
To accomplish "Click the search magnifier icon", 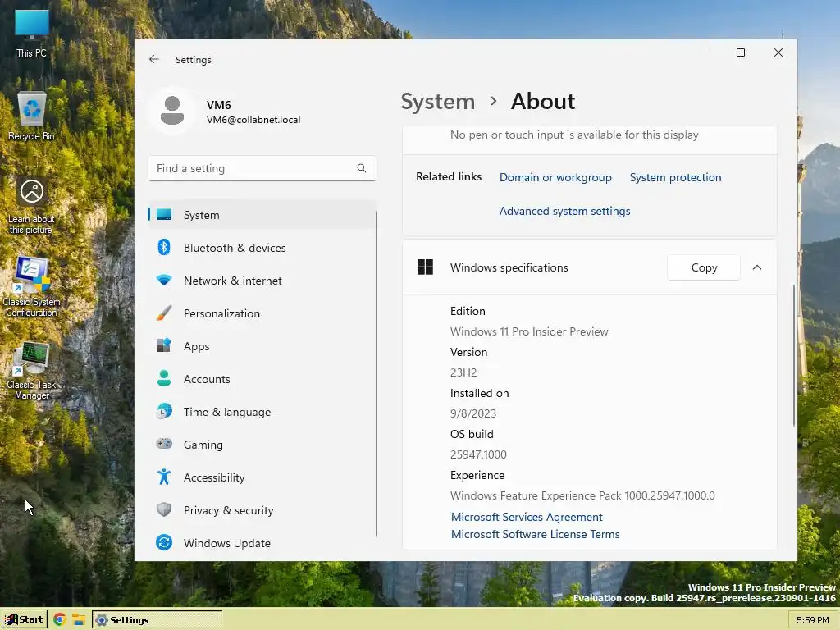I will click(x=362, y=168).
